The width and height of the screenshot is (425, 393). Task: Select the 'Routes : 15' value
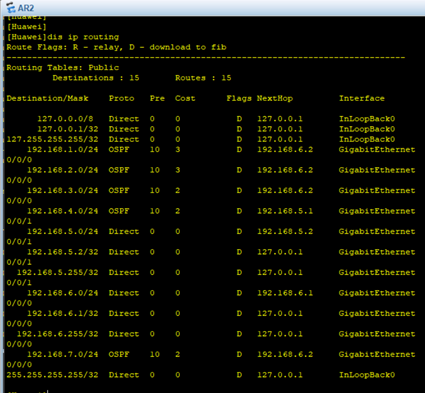(203, 78)
